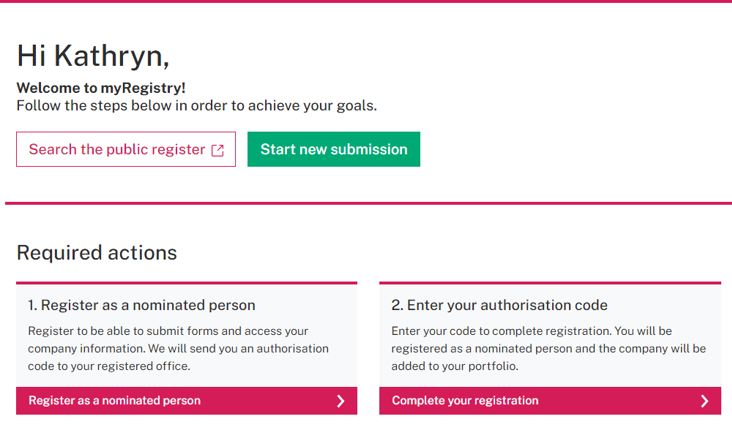Click the red bar at the very top of the page

point(366,1)
